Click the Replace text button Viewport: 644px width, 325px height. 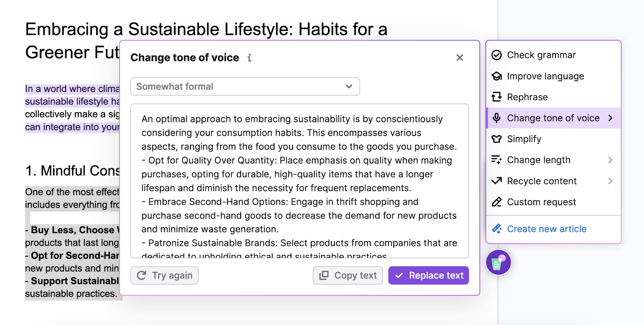[x=428, y=275]
